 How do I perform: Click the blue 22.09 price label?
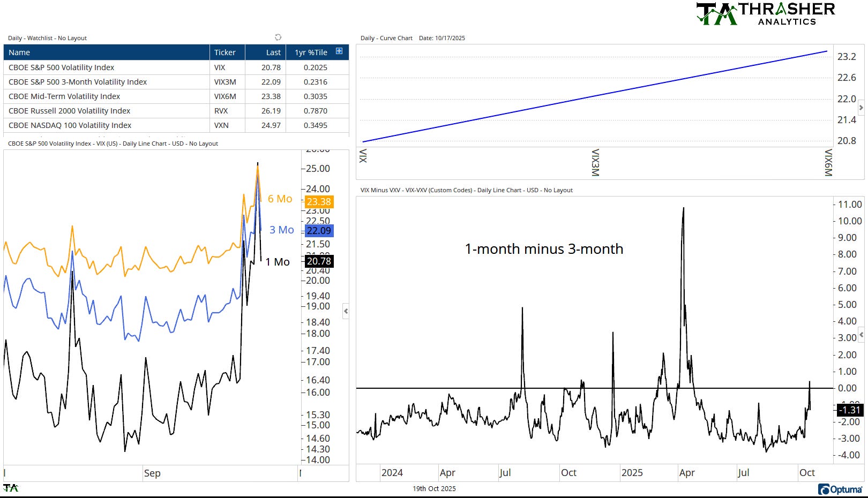coord(319,231)
